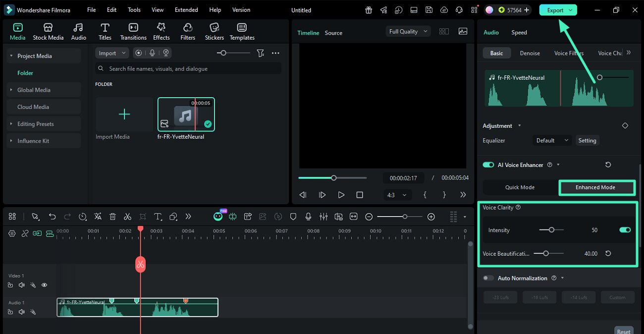
Task: Select the fr-FR-YvetteNeural media thumbnail
Action: 186,114
